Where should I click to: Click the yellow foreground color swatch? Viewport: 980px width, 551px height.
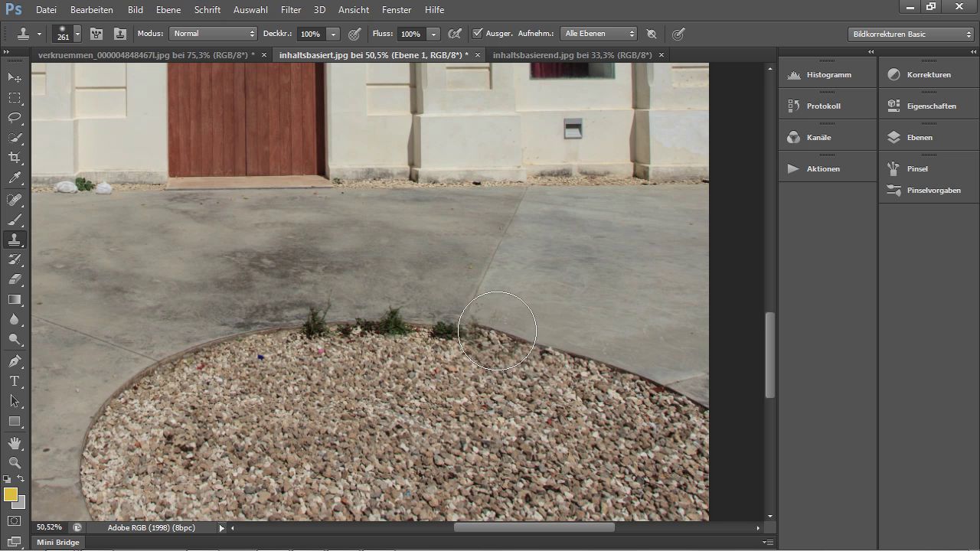point(11,494)
